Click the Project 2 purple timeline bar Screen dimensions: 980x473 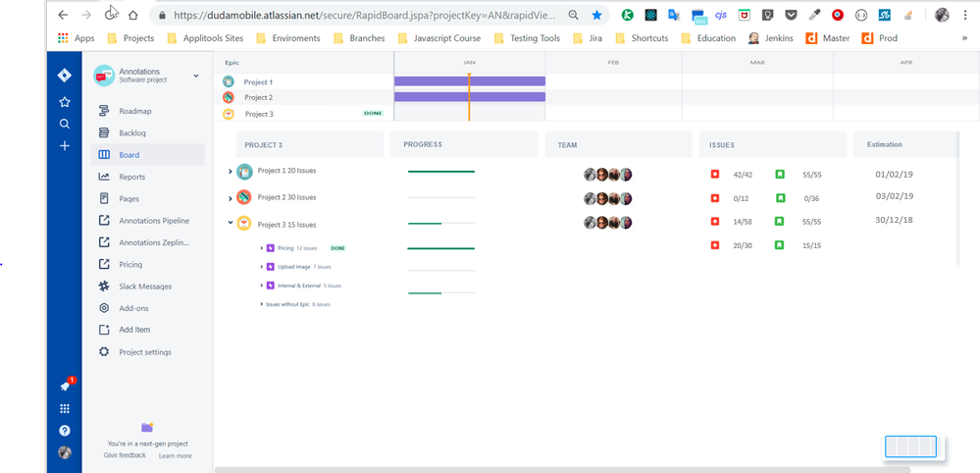pos(469,97)
